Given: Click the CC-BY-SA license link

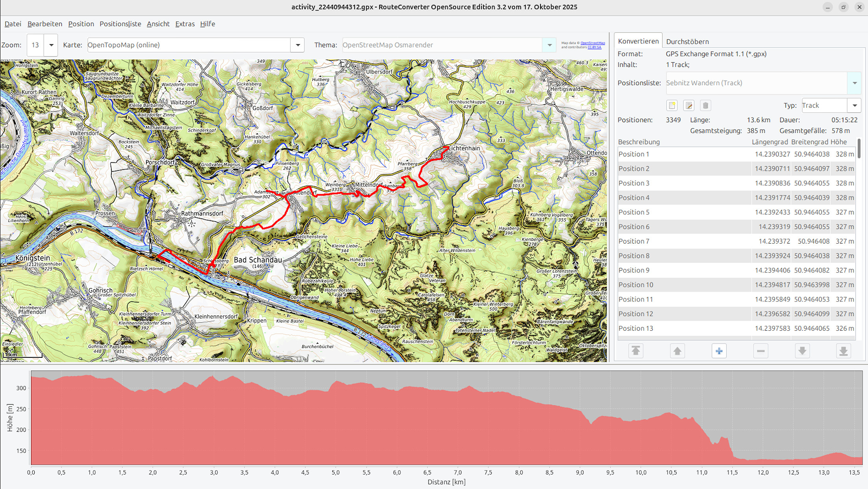Looking at the screenshot, I should coord(594,47).
